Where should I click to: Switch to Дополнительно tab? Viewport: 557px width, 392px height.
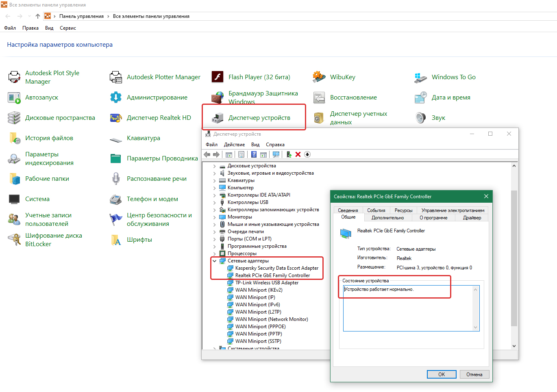point(387,218)
